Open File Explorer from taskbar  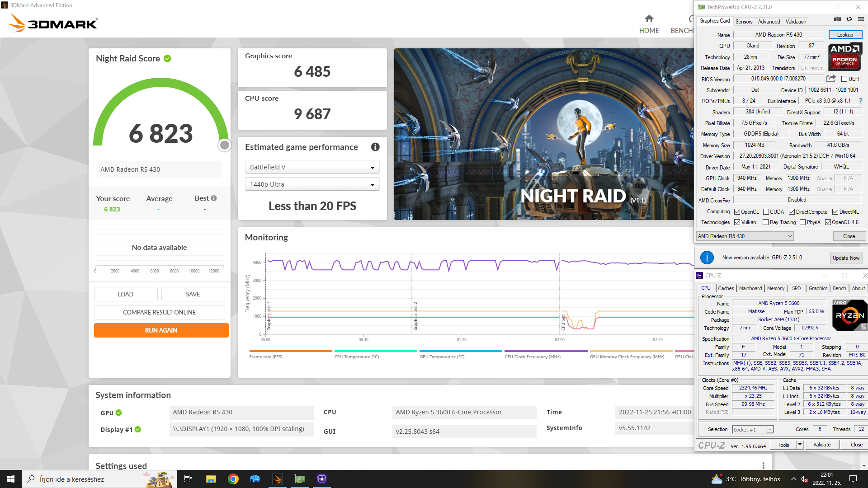[x=211, y=479]
